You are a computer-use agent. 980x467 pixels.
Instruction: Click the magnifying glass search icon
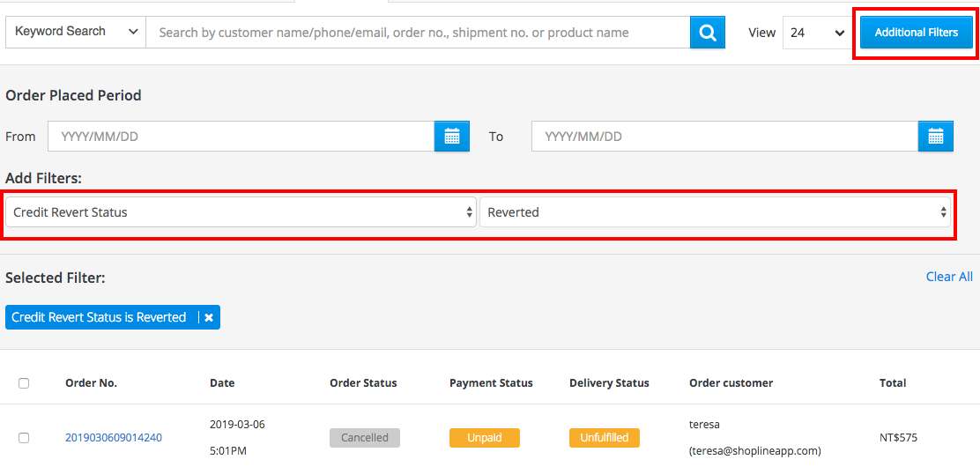pyautogui.click(x=708, y=32)
